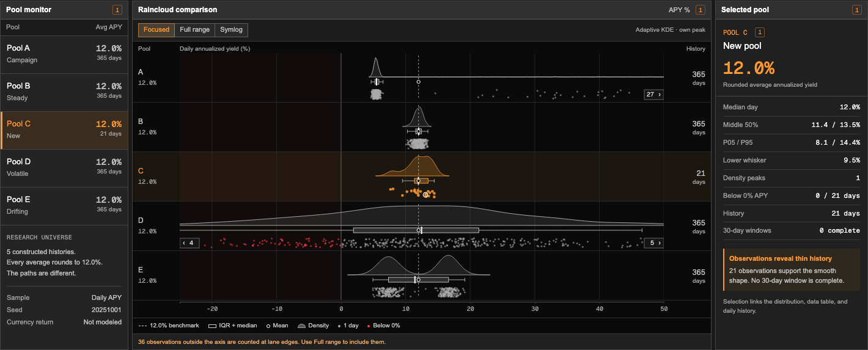
Task: Click the Lower whisker row
Action: pos(791,160)
